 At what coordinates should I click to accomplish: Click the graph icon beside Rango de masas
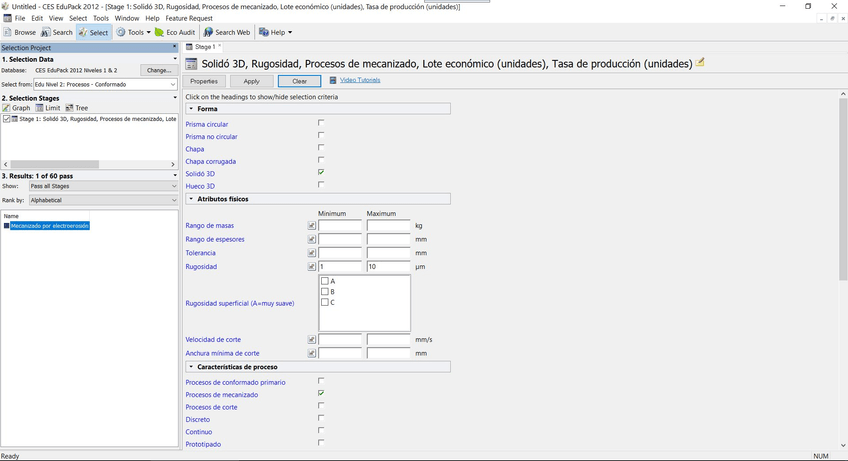(x=312, y=226)
